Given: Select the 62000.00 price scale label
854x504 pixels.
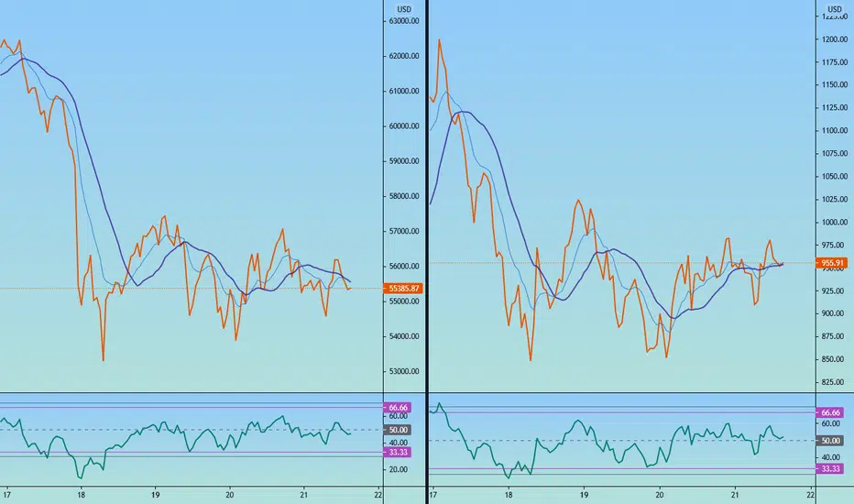Looking at the screenshot, I should pos(404,56).
